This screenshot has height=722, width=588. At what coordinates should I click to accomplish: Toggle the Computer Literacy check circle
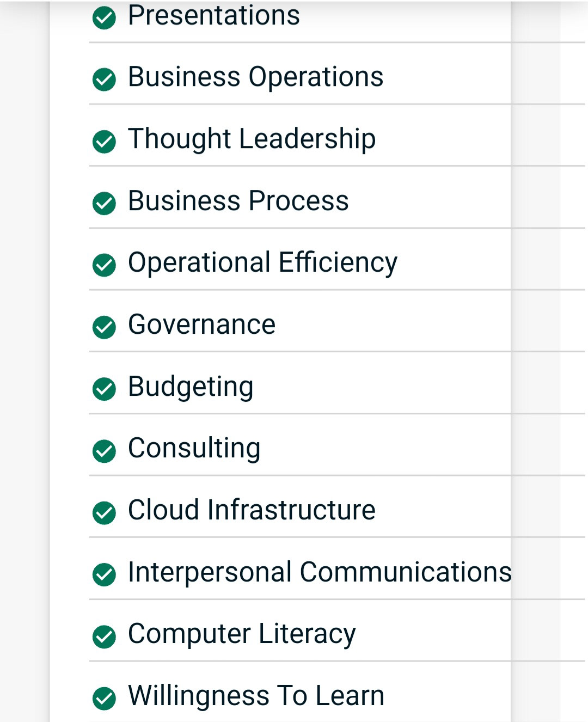(x=104, y=637)
